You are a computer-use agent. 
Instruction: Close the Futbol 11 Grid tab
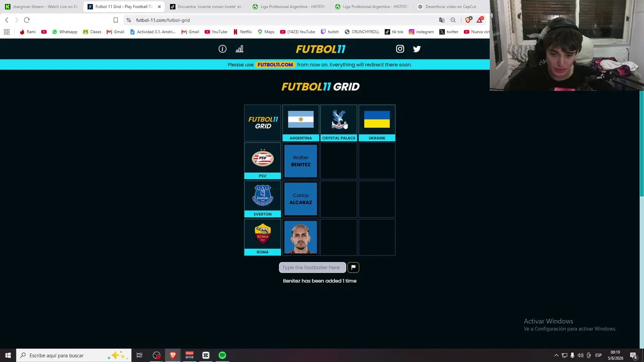point(159,7)
